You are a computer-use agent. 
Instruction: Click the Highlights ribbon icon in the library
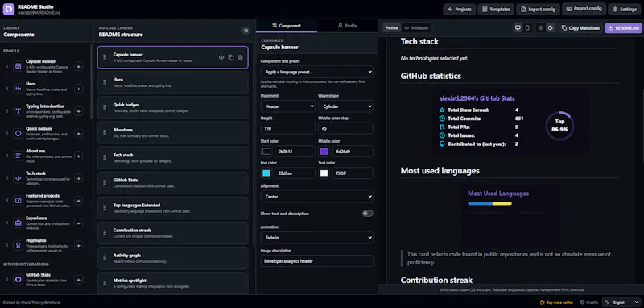click(18, 245)
